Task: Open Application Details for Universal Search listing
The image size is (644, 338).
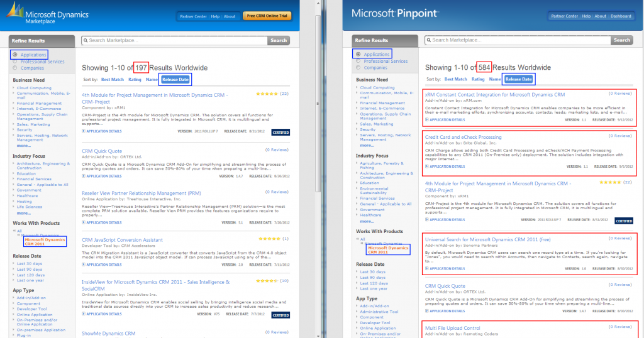Action: pyautogui.click(x=447, y=269)
